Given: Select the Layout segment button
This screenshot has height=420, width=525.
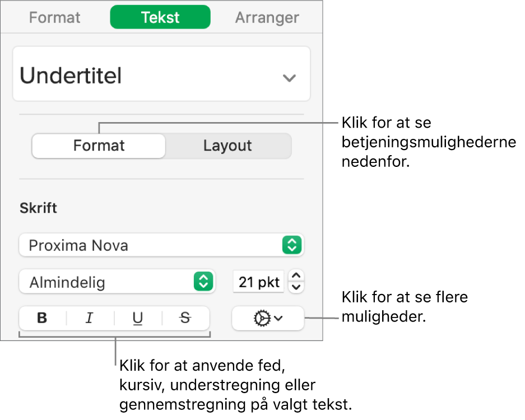Looking at the screenshot, I should tap(227, 146).
